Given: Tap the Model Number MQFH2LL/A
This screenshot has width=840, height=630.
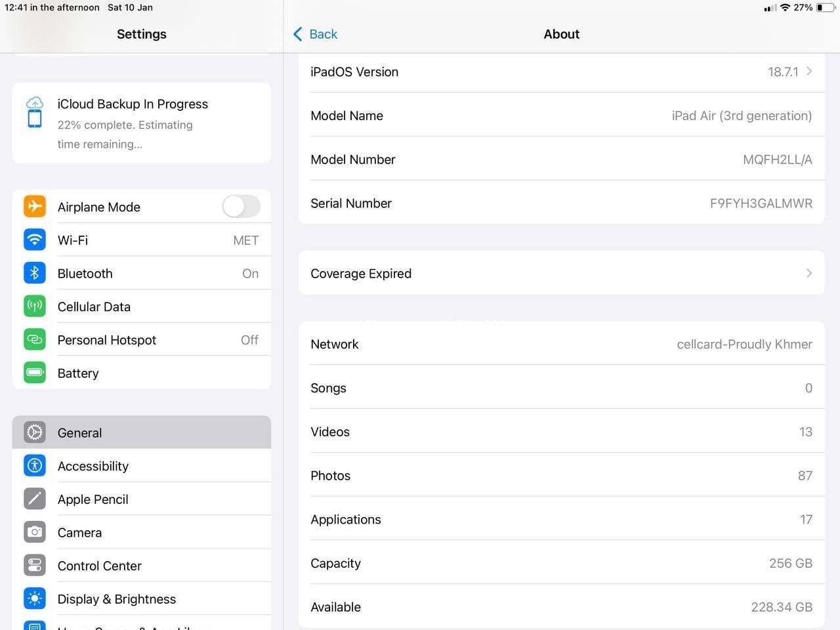Looking at the screenshot, I should click(x=777, y=159).
